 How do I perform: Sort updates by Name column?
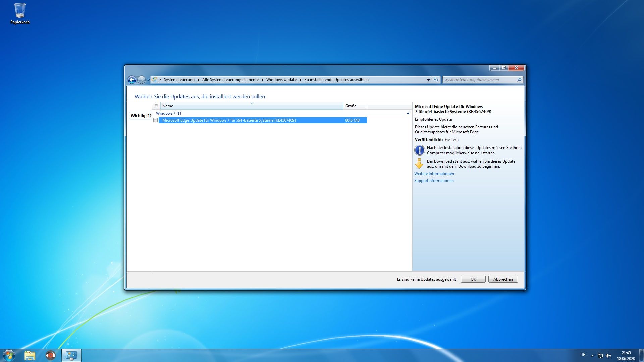click(252, 106)
